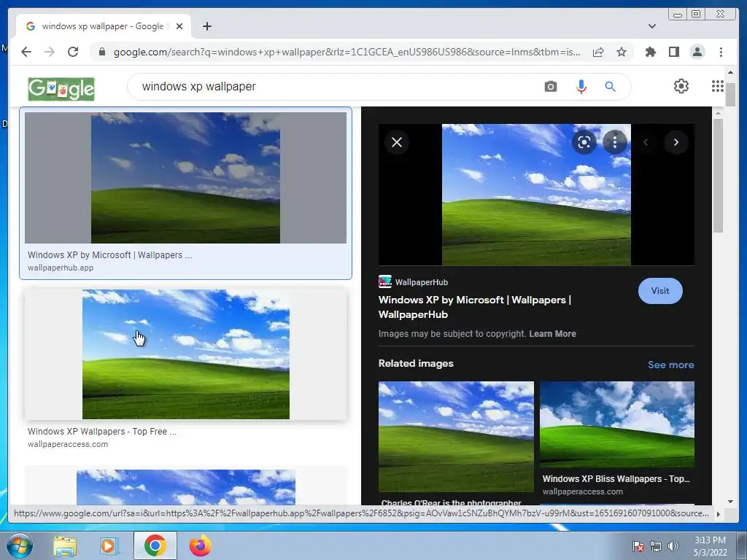Screen dimensions: 747x560
Task: Click the page scrollbar up arrow
Action: coord(730,73)
